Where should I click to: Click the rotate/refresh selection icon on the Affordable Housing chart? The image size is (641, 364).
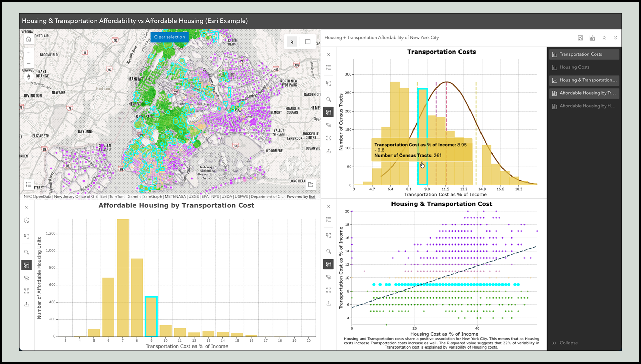(26, 220)
